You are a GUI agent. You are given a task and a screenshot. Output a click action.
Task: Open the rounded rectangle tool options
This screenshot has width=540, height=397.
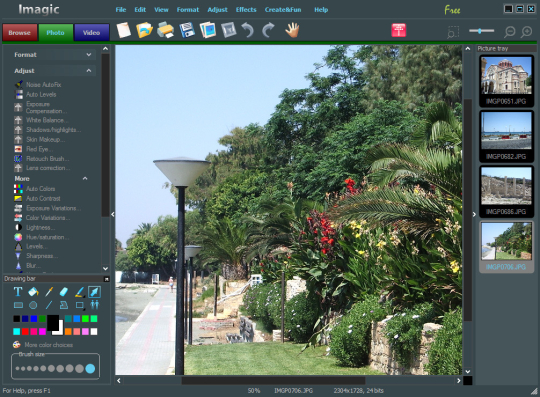80,305
